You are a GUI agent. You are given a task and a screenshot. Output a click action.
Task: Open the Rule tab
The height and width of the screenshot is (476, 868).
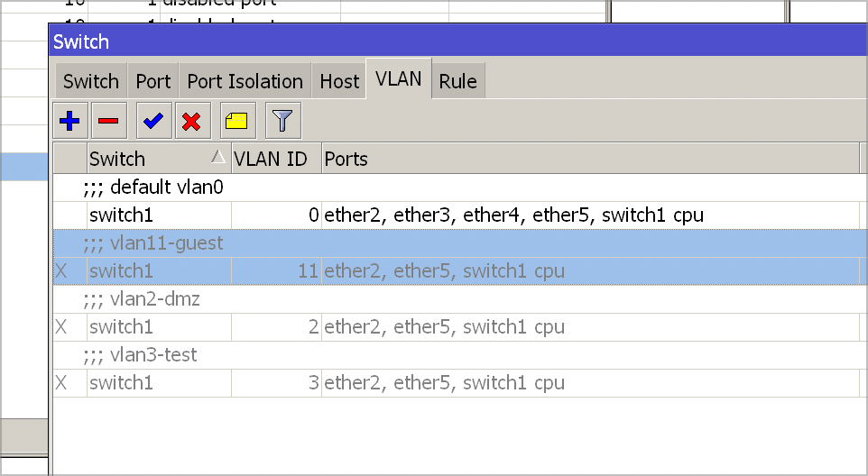tap(457, 81)
